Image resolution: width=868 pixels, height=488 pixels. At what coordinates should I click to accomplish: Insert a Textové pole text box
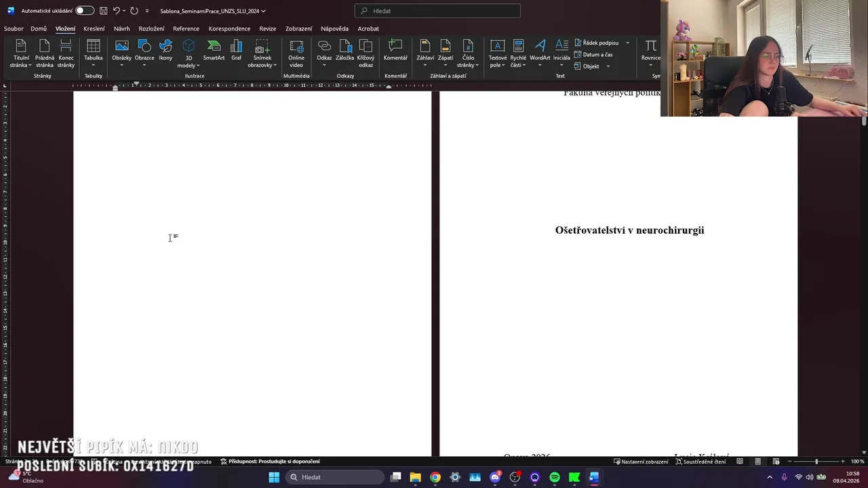497,54
